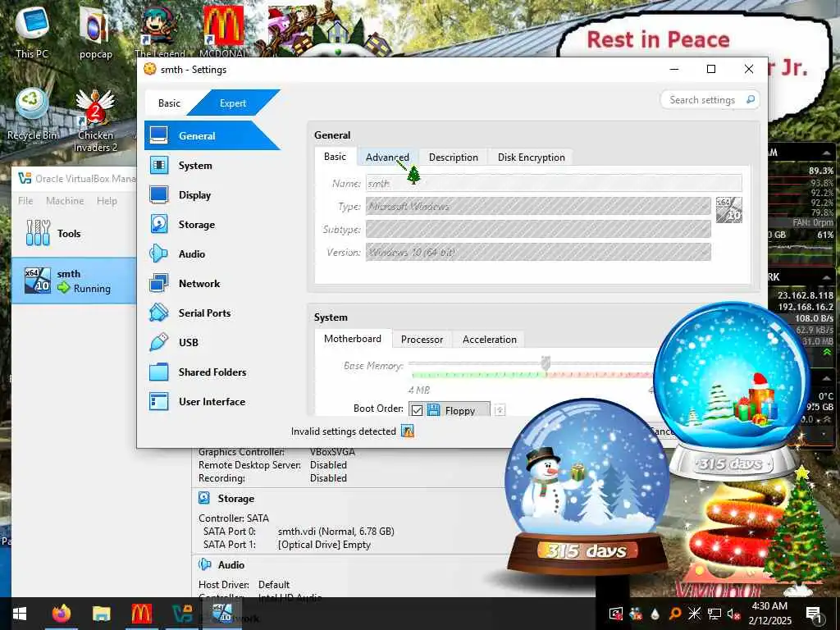
Task: Click the McDonald's taskbar icon
Action: point(141,614)
